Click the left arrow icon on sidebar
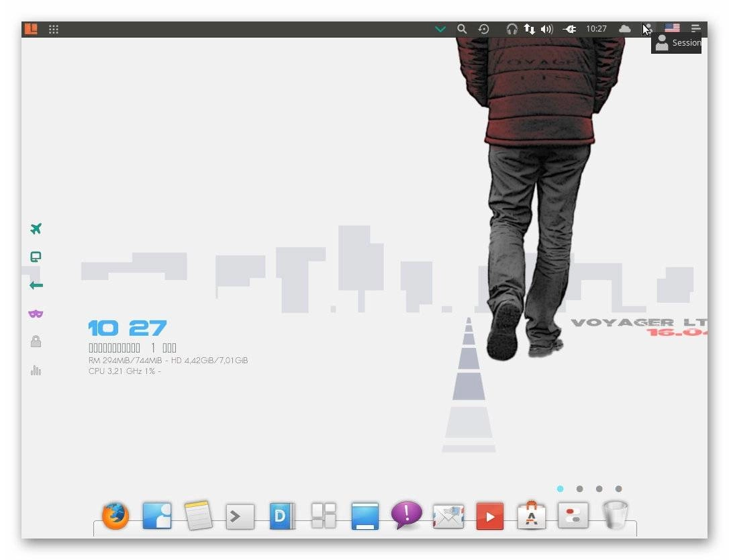This screenshot has width=729, height=560. 36,285
